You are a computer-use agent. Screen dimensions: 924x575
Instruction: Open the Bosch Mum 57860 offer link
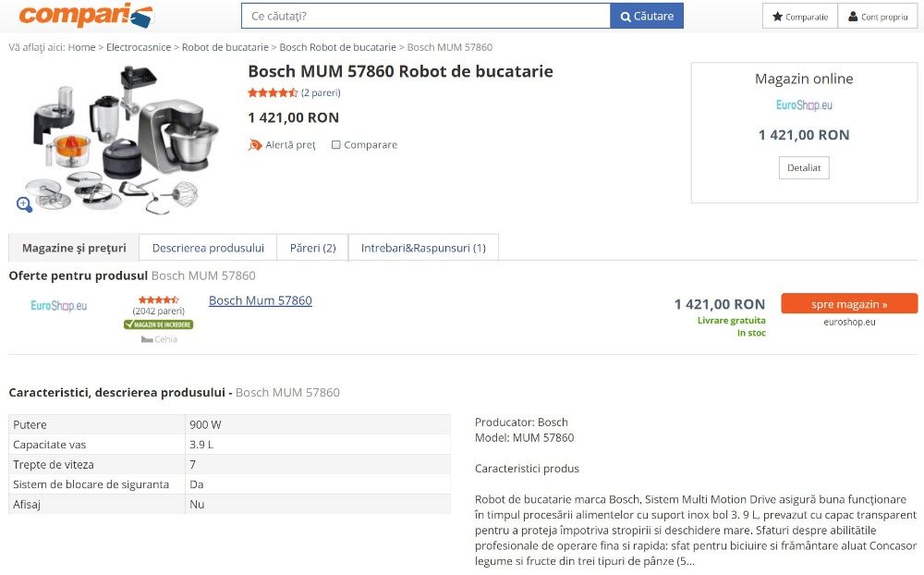(x=261, y=300)
